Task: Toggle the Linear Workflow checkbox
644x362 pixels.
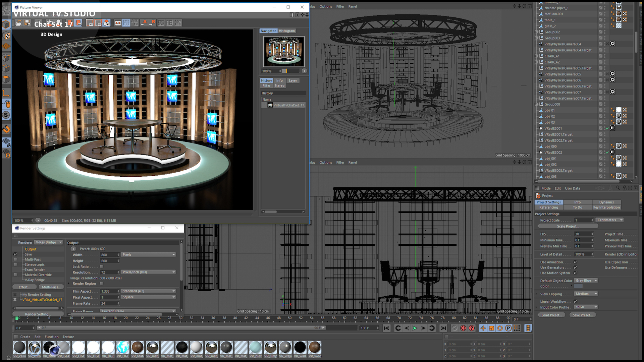Action: coord(576,301)
